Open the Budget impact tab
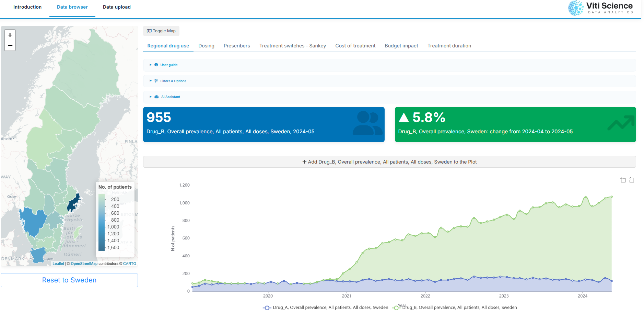 pyautogui.click(x=401, y=46)
